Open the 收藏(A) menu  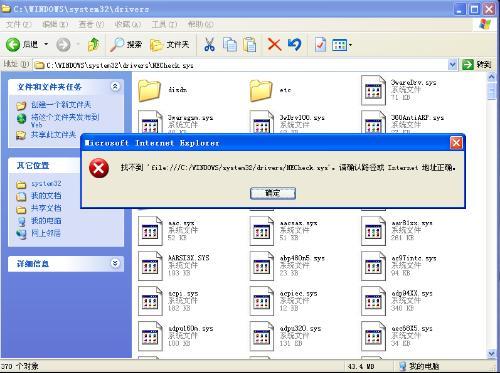point(128,24)
